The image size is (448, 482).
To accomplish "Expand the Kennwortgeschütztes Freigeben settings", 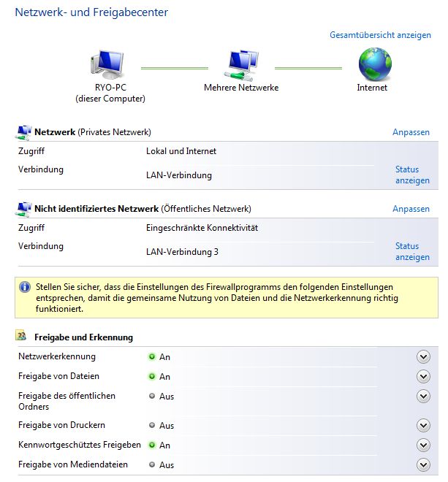I will click(423, 445).
